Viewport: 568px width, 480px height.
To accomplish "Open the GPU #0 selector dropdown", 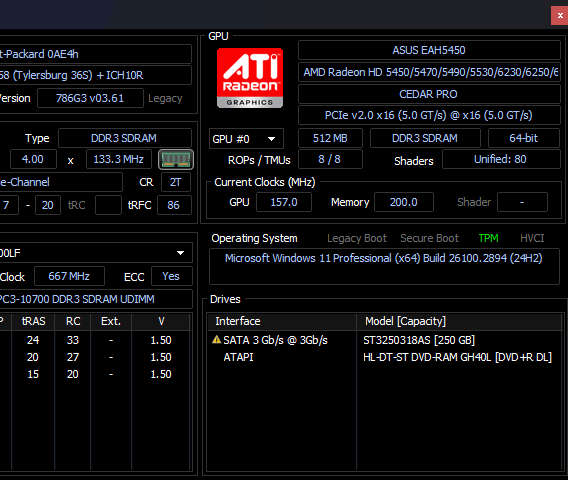I will (246, 139).
